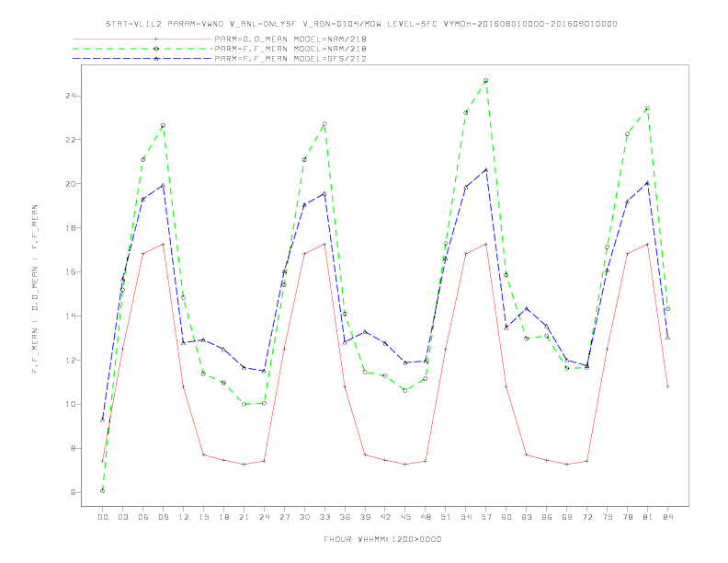Image resolution: width=728 pixels, height=563 pixels.
Task: Click y-axis tick value 24
Action: coord(70,96)
